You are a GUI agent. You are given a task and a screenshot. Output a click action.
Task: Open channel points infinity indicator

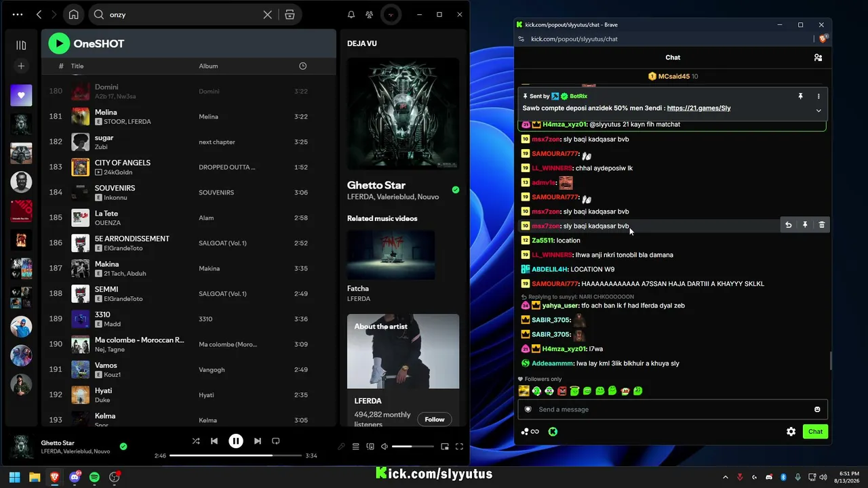tap(530, 432)
